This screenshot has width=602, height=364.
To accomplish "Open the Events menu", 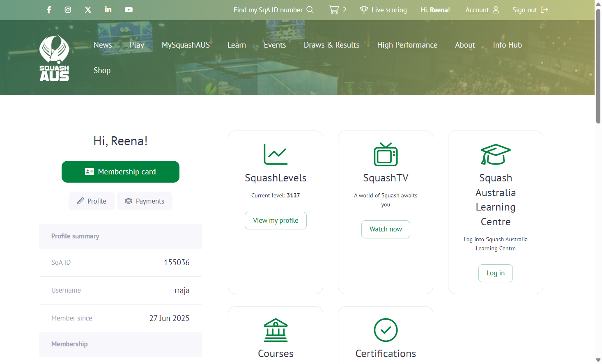I will 275,45.
